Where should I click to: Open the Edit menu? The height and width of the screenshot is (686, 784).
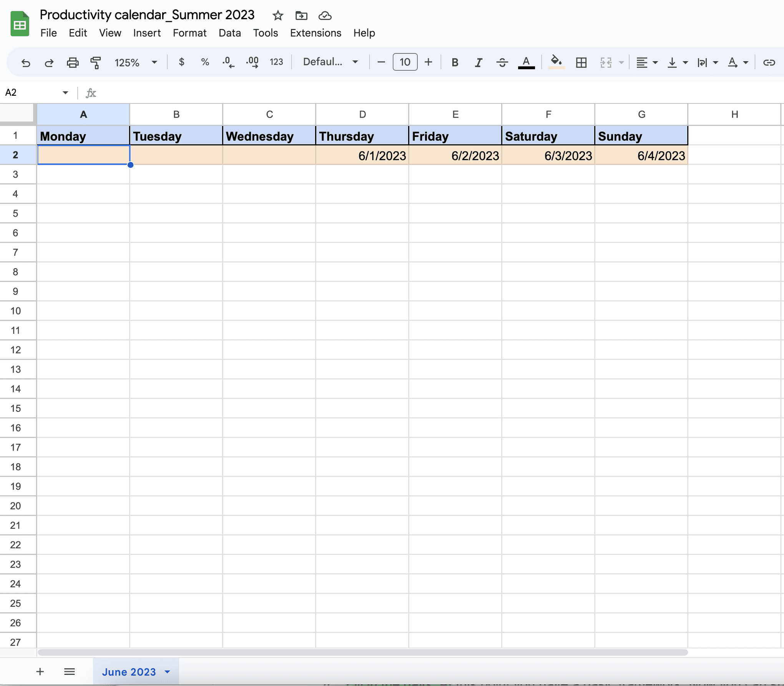coord(78,33)
